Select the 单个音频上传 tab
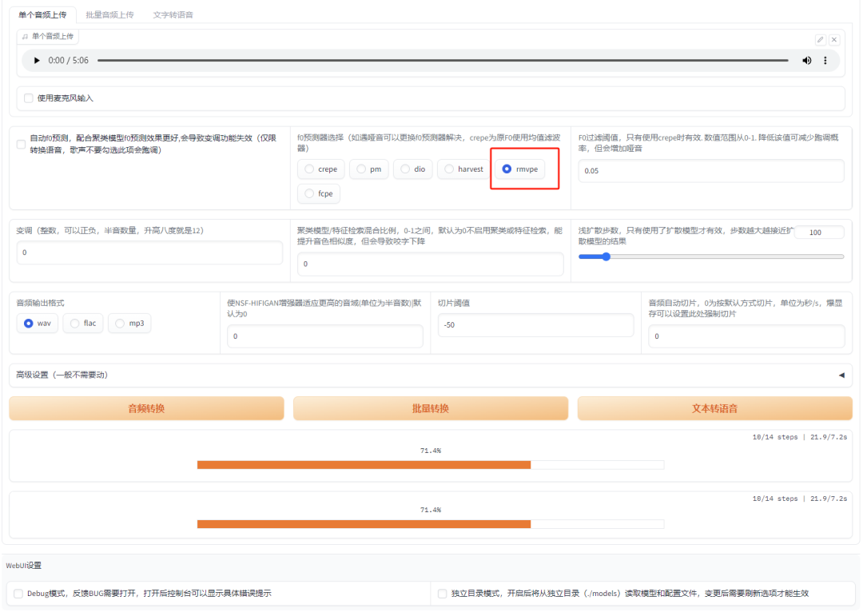The height and width of the screenshot is (616, 863). (42, 15)
